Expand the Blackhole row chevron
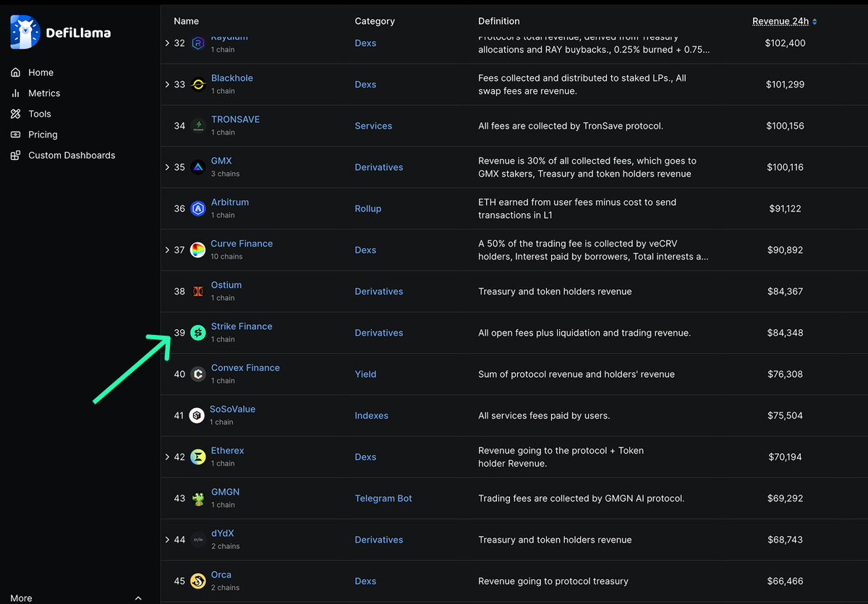 coord(168,85)
